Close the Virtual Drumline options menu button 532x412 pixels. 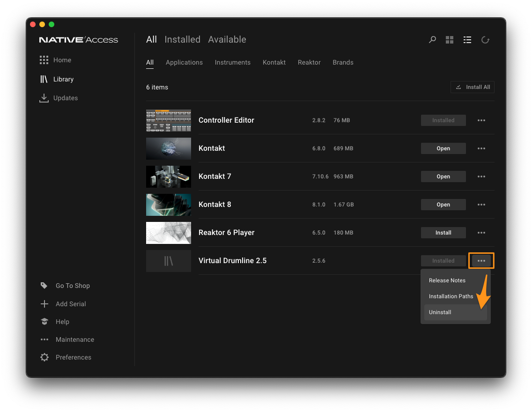[x=481, y=261]
